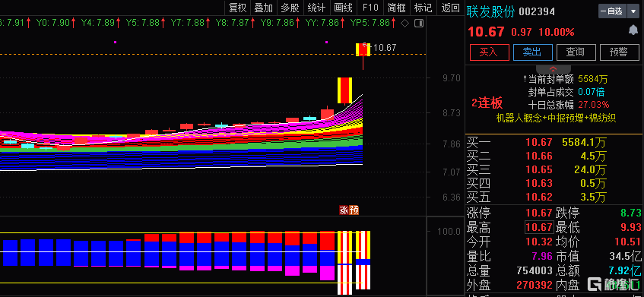Collapse the limit-up info panel chevron

(x=554, y=68)
